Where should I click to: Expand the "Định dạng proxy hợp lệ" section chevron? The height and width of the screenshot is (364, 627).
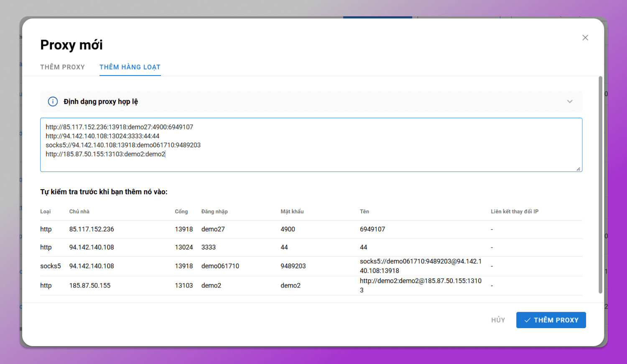pos(570,101)
